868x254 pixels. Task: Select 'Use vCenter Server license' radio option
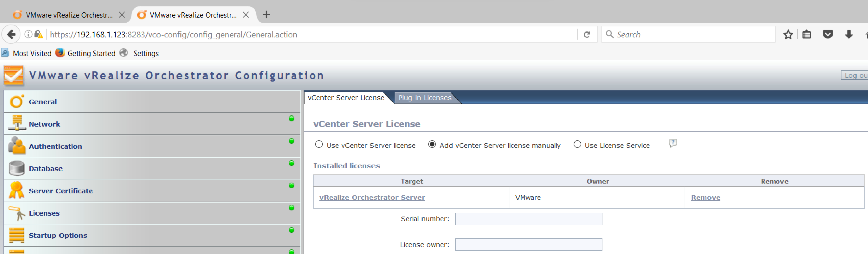point(319,144)
